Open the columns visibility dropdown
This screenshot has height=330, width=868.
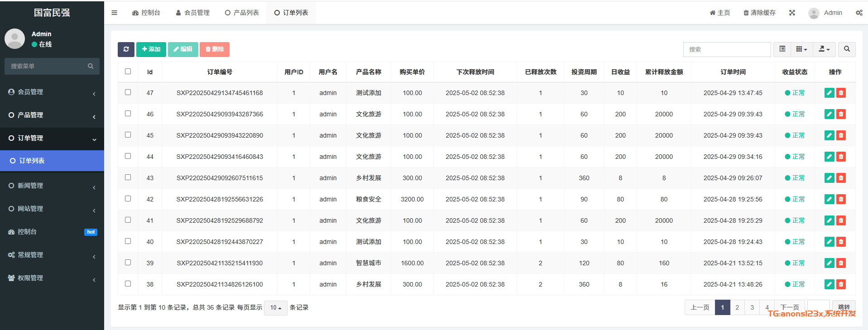point(801,49)
